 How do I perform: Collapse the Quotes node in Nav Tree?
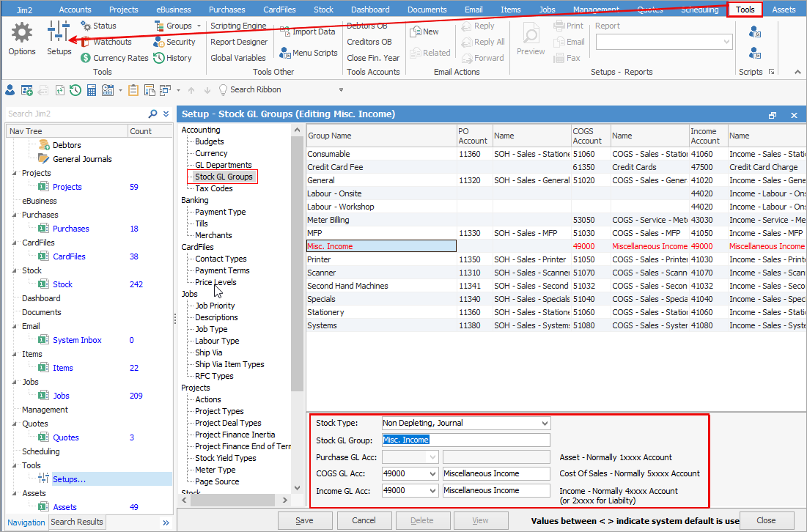pos(15,424)
